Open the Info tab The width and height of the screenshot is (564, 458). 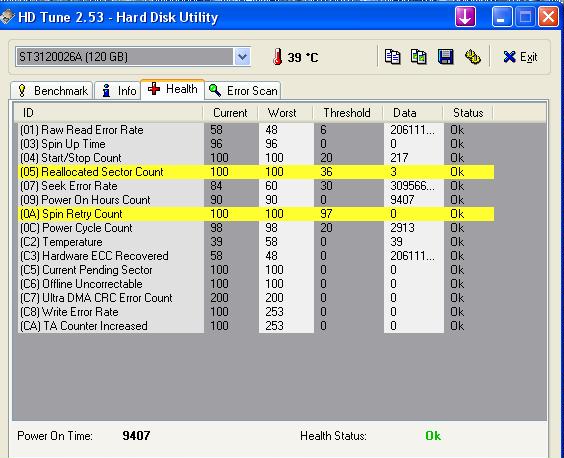118,91
